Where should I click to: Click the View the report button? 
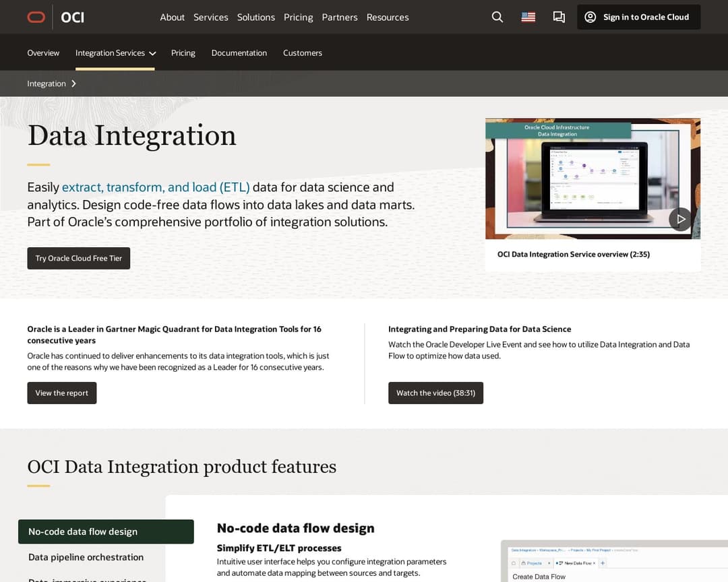click(x=61, y=393)
